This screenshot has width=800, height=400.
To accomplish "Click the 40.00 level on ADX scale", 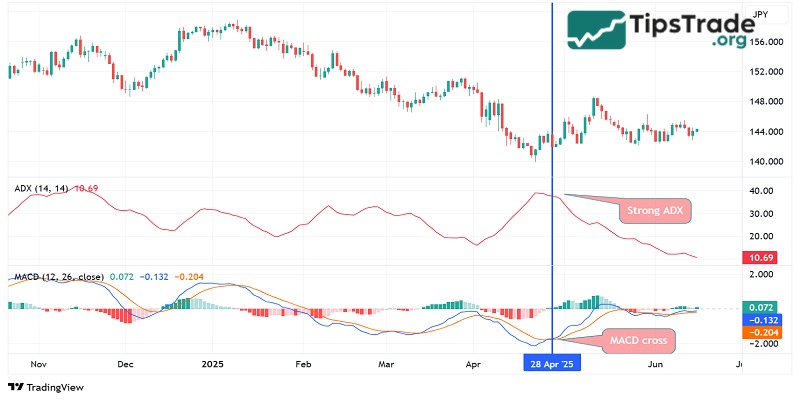I will [762, 191].
